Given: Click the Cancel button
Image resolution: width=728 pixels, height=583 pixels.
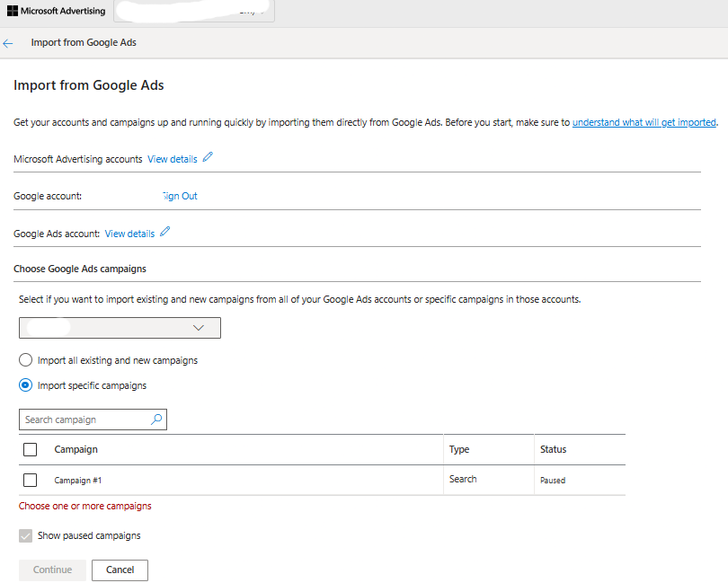Looking at the screenshot, I should pyautogui.click(x=120, y=570).
